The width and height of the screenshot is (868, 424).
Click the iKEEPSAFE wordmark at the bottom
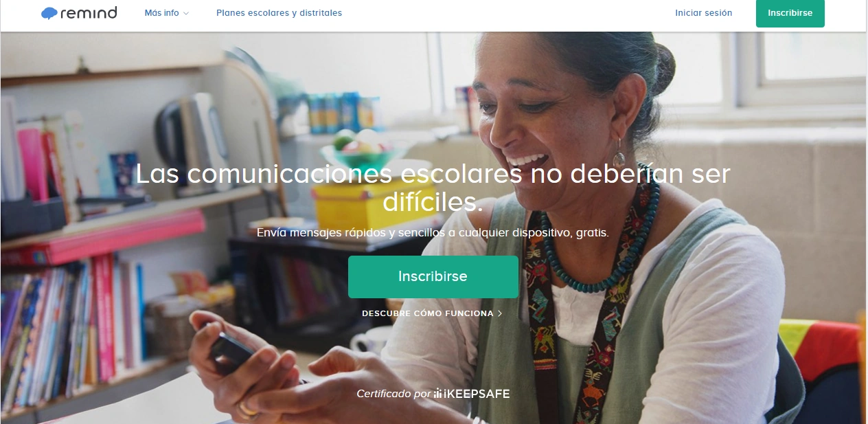477,394
